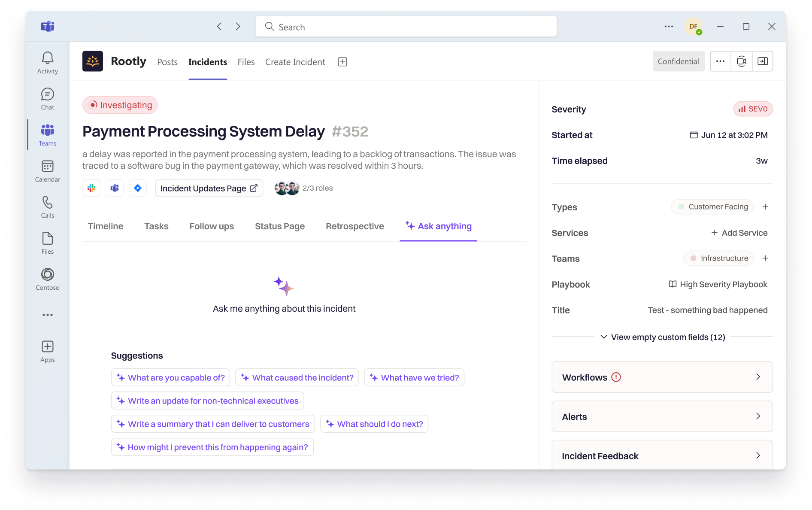Click the Infrastructure team tag
Viewport: 812px width, 510px height.
(718, 258)
